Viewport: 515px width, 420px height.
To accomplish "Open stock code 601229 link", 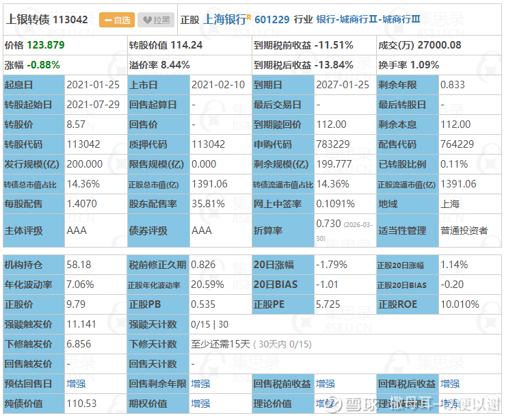I will click(272, 20).
